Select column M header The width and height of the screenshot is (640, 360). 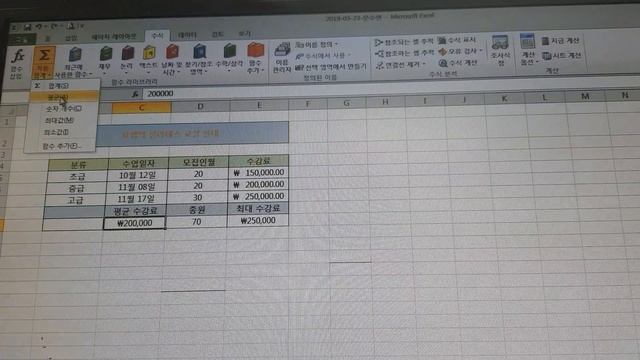pos(585,96)
